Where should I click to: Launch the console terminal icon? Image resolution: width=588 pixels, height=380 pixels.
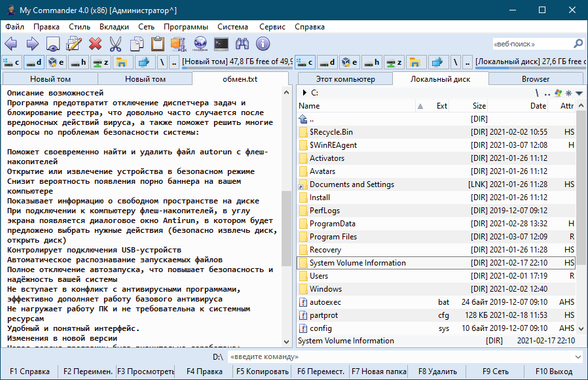221,44
